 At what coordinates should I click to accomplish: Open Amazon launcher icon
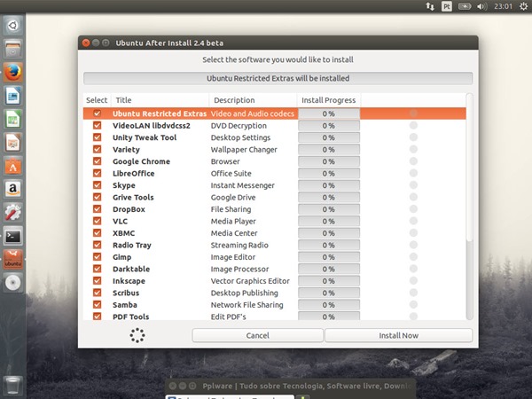click(x=13, y=190)
